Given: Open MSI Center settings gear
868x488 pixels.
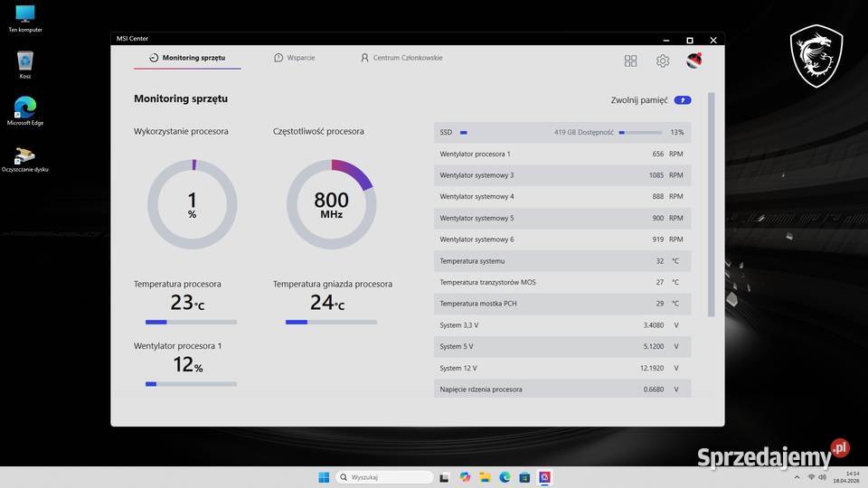Looking at the screenshot, I should (663, 61).
